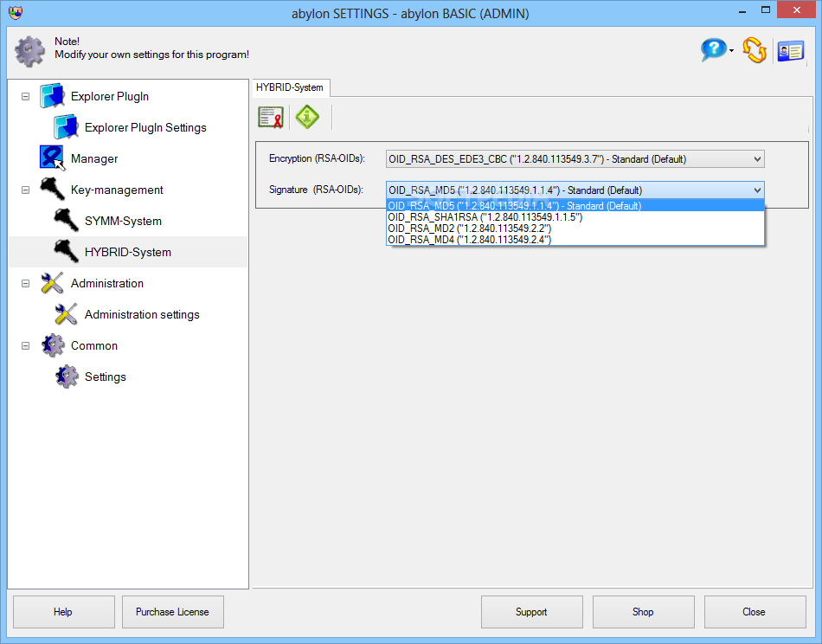Select Key-management label in the tree
Screen dimensions: 822x644
[x=117, y=190]
